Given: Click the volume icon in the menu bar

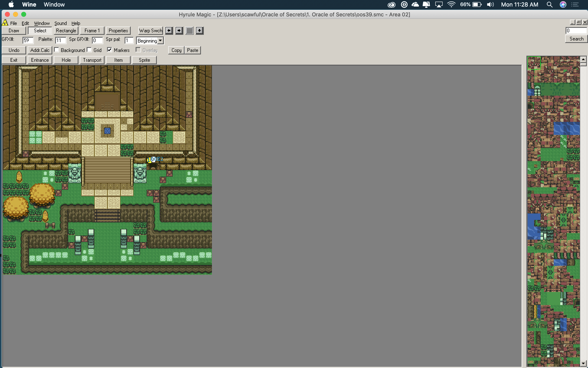Looking at the screenshot, I should coord(491,5).
